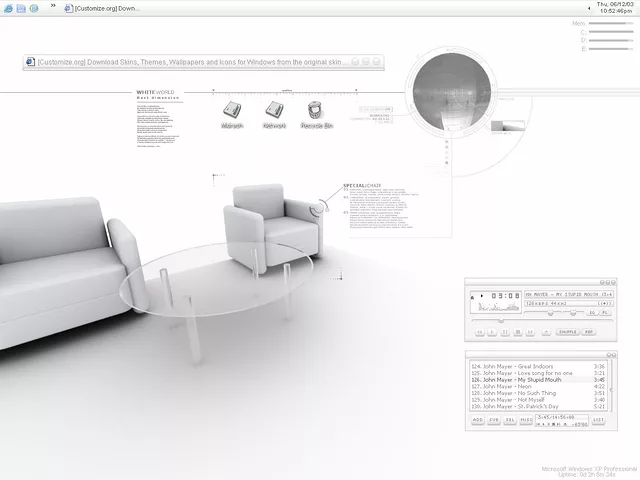The height and width of the screenshot is (480, 640).
Task: Open the Network desktop icon
Action: pyautogui.click(x=274, y=112)
